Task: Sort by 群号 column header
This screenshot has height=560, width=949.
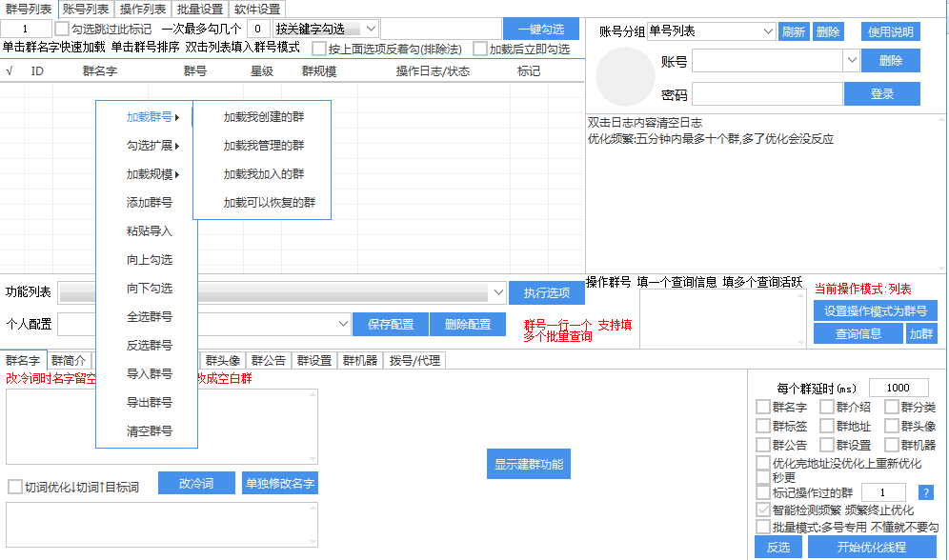Action: point(195,70)
